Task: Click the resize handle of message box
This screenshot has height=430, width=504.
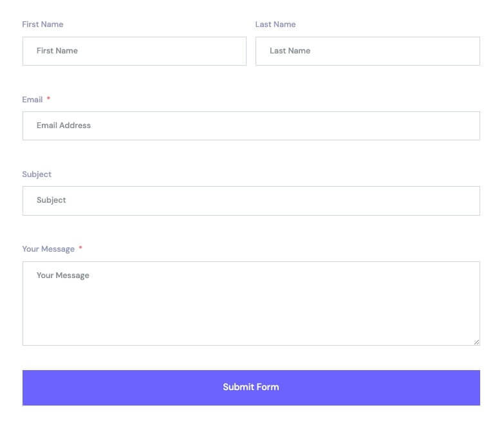Action: [x=476, y=342]
